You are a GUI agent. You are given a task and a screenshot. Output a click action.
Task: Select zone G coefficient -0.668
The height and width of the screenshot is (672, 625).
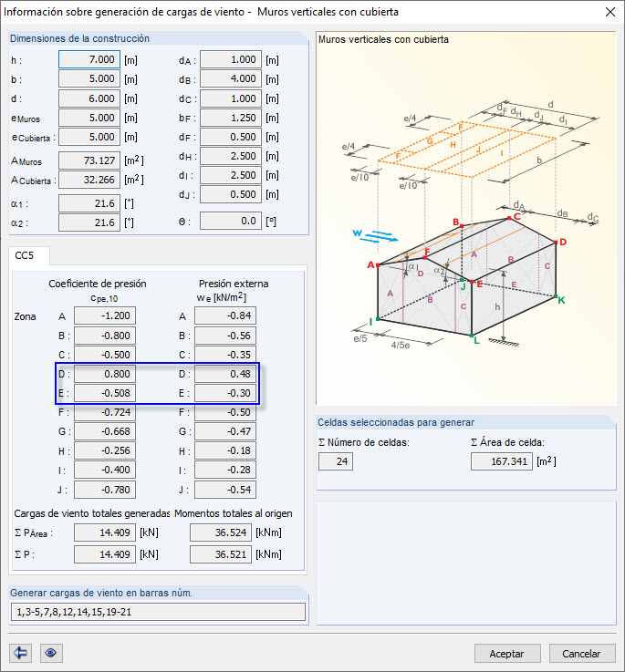[105, 431]
